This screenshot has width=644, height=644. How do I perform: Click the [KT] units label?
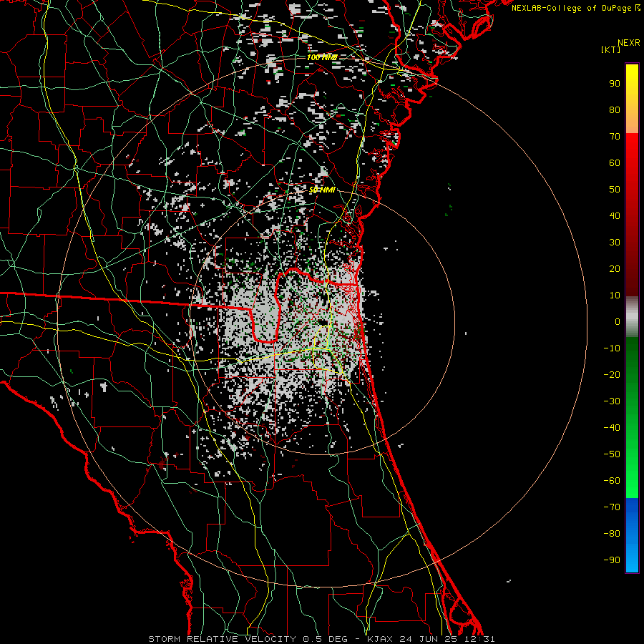click(611, 49)
